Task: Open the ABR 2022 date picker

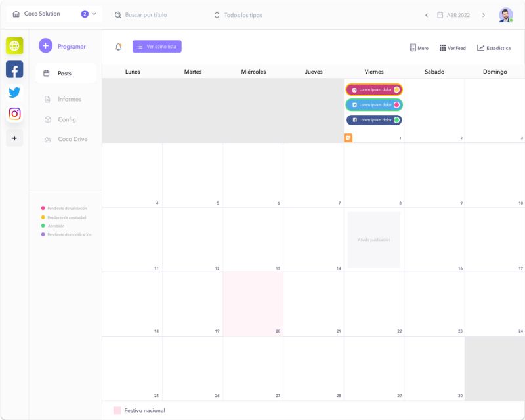Action: coord(455,15)
